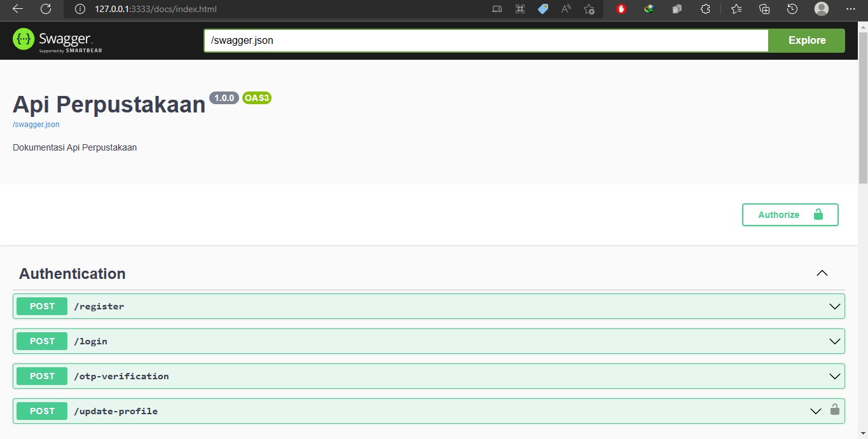Open the shopping price tag icon
This screenshot has height=439, width=868.
542,9
